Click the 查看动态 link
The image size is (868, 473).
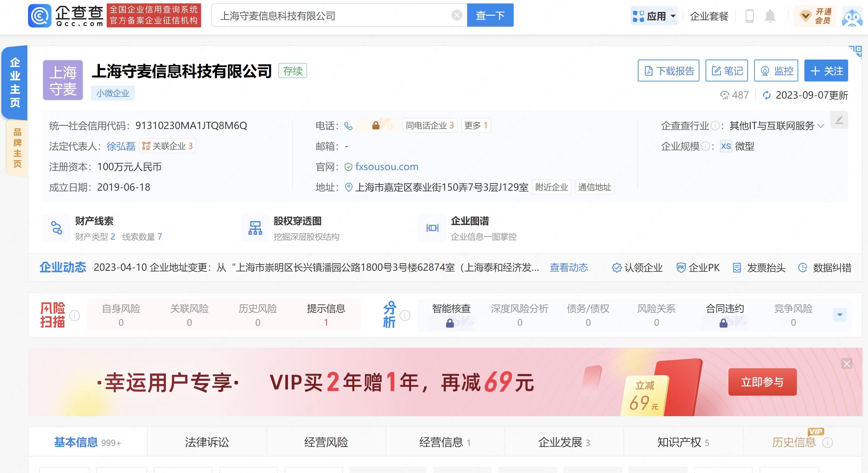click(x=568, y=268)
